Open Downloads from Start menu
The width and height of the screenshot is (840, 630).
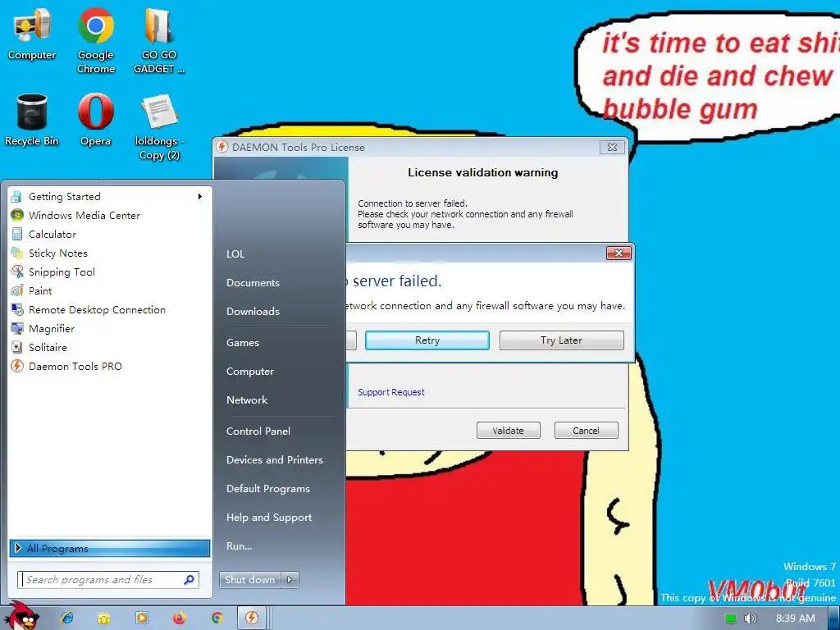[x=253, y=311]
